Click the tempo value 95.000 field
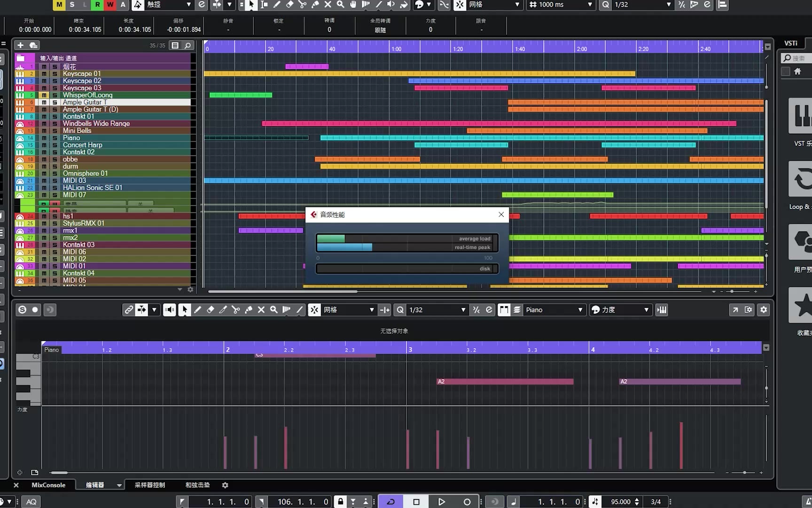812x508 pixels. pos(620,501)
